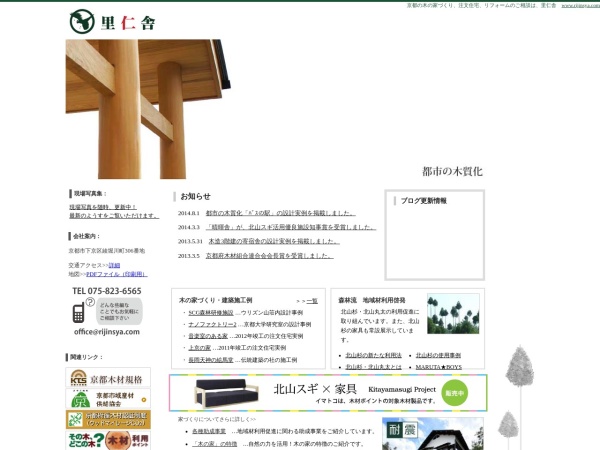
Task: Open the 2014.3.3 news item about 北山スギ award
Action: pos(291,227)
